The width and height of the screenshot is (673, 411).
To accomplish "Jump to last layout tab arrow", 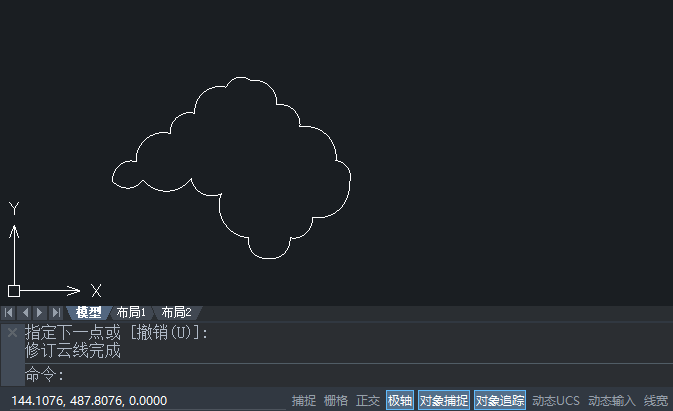I will (56, 313).
